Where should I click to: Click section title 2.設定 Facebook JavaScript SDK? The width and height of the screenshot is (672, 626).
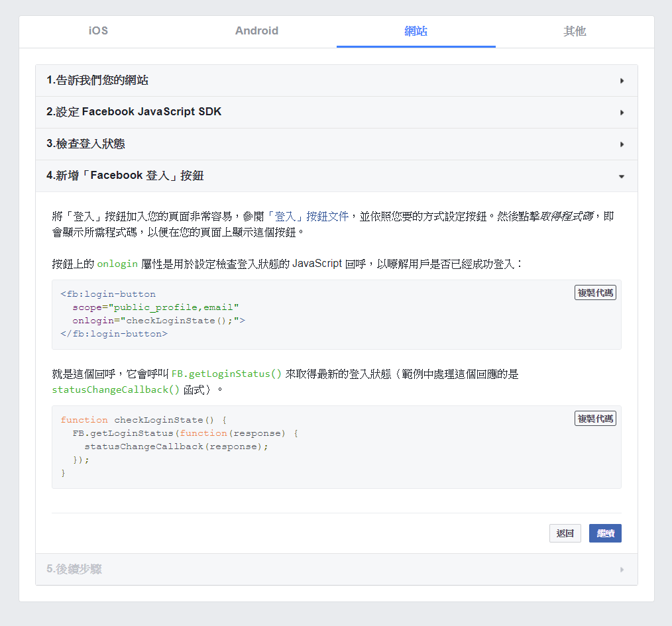tap(134, 112)
